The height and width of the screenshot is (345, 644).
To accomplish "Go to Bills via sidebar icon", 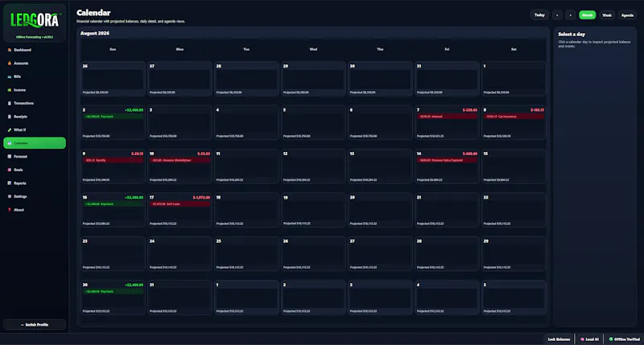I will tap(10, 76).
